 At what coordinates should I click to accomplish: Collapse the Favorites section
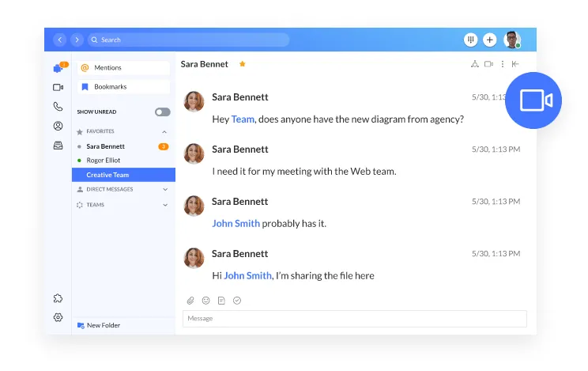tap(164, 131)
